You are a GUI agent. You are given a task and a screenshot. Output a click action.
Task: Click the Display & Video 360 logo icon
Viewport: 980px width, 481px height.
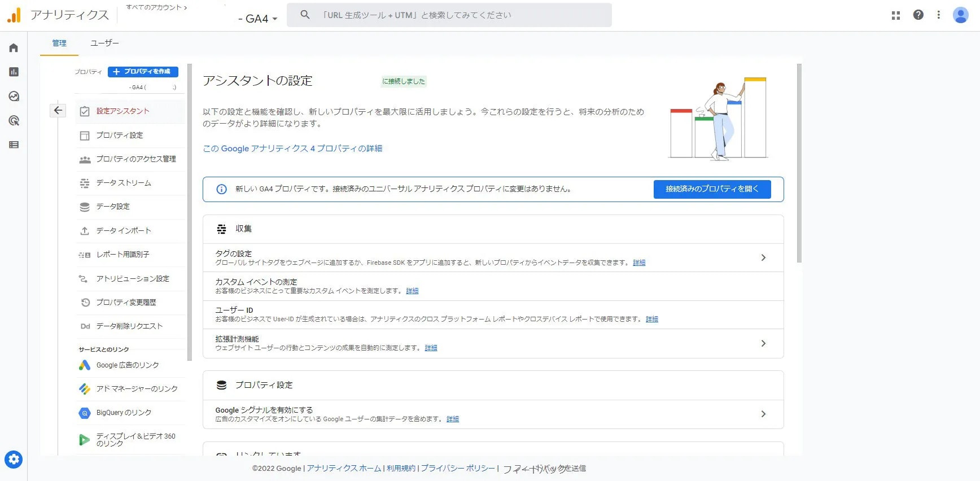(x=84, y=440)
